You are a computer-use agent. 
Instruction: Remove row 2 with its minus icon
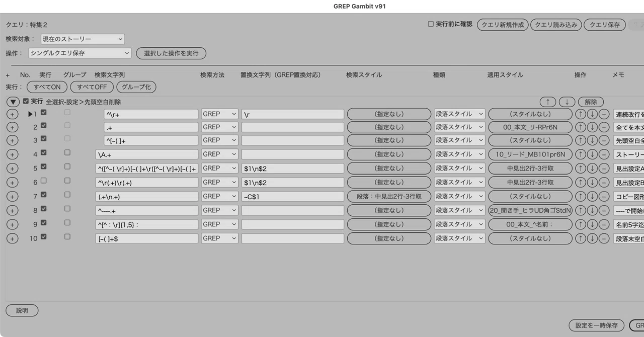coord(604,127)
